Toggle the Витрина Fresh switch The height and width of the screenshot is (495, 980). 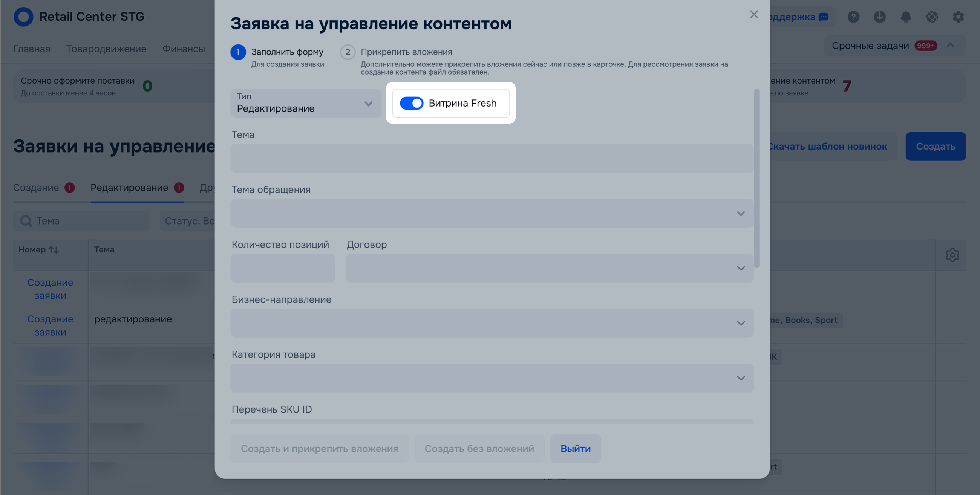pyautogui.click(x=411, y=103)
